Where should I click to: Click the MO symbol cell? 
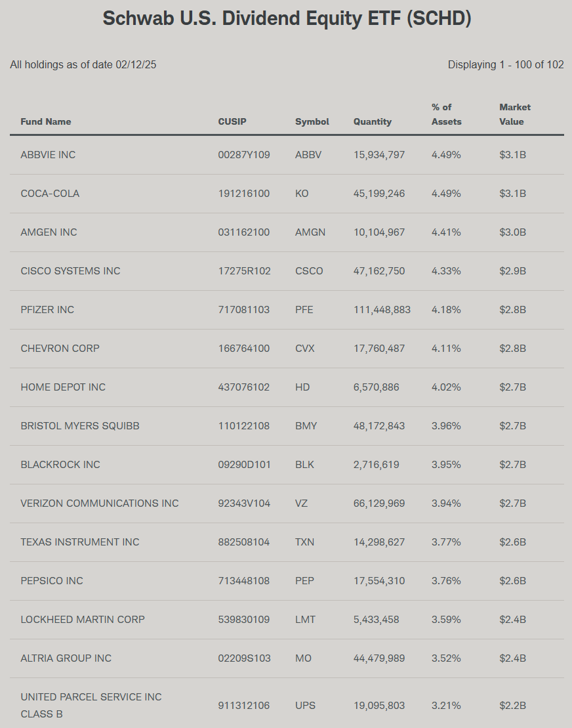coord(303,658)
